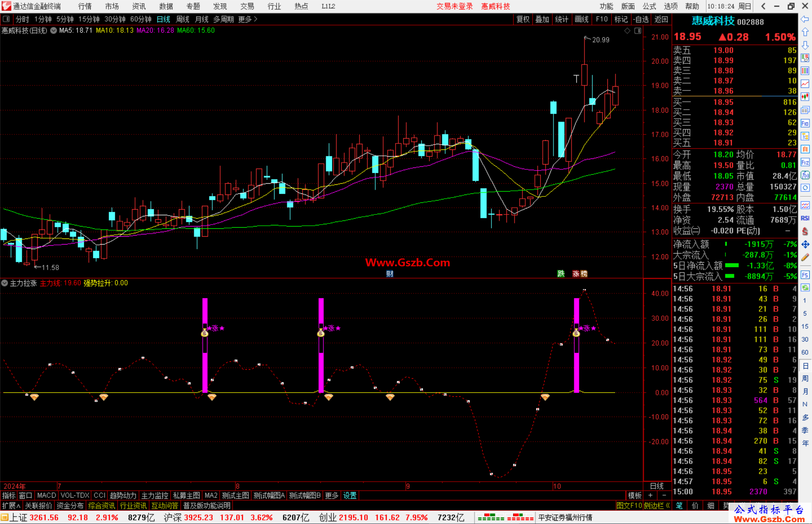Click the 财 marker below the price chart

click(x=390, y=273)
